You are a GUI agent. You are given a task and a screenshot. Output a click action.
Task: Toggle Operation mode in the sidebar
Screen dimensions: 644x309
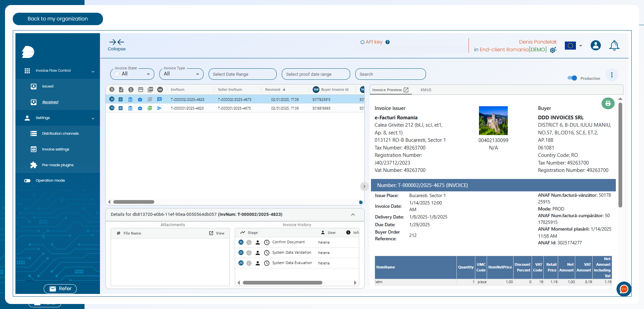28,181
